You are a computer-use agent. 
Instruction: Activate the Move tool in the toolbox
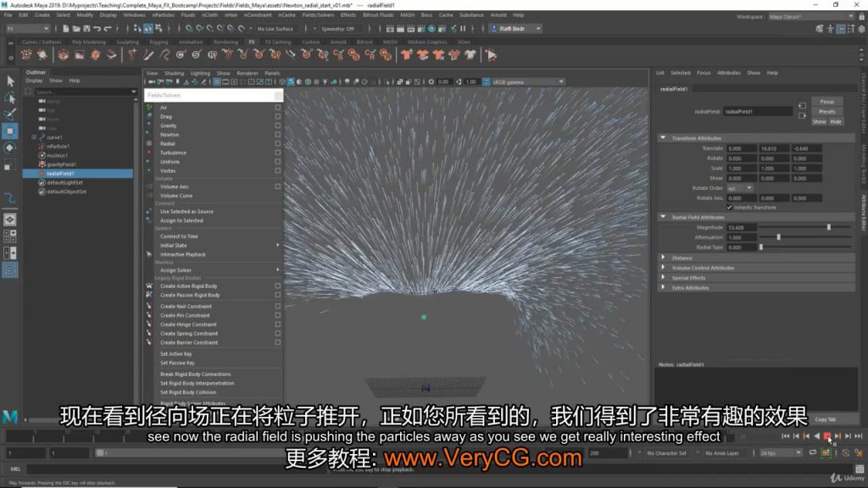point(10,131)
